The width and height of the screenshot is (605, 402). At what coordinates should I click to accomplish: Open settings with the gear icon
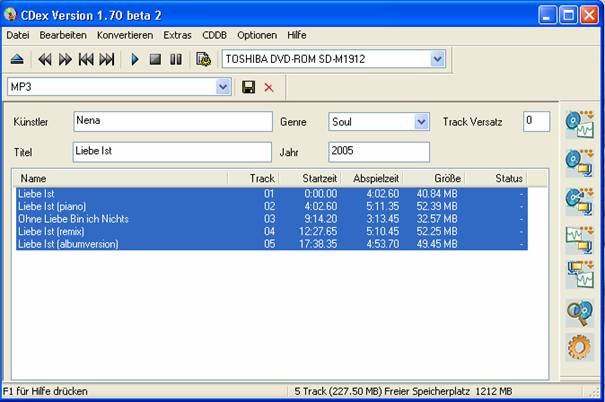(x=579, y=347)
